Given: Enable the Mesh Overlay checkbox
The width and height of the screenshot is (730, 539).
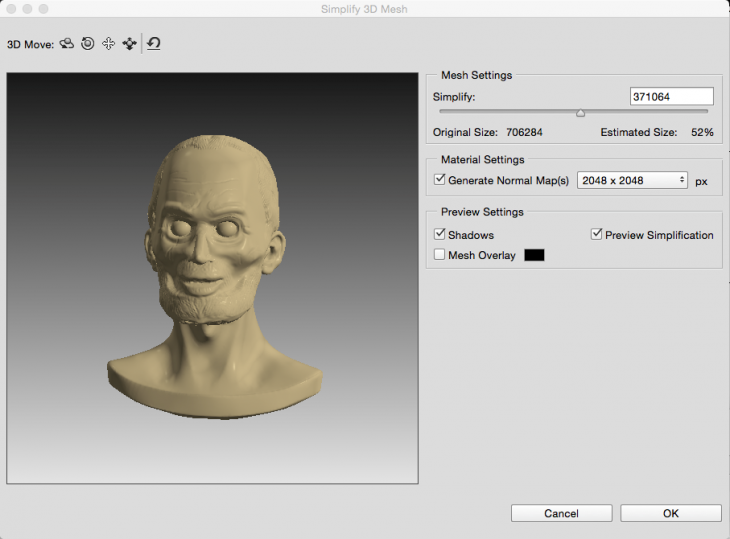Looking at the screenshot, I should click(440, 255).
